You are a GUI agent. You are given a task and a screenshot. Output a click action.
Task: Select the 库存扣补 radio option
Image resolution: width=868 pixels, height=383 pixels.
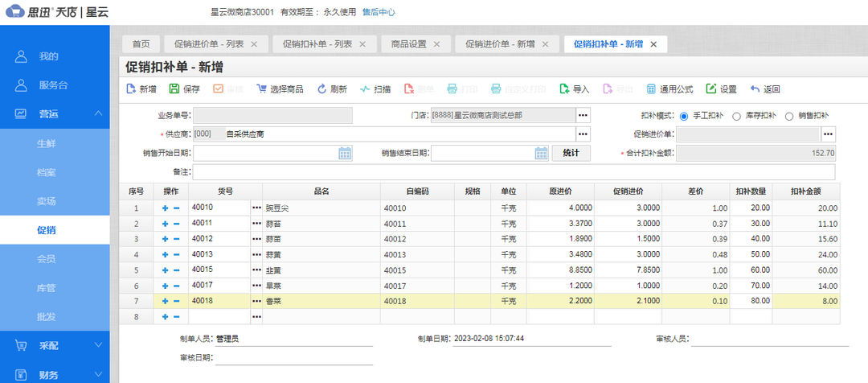point(736,116)
